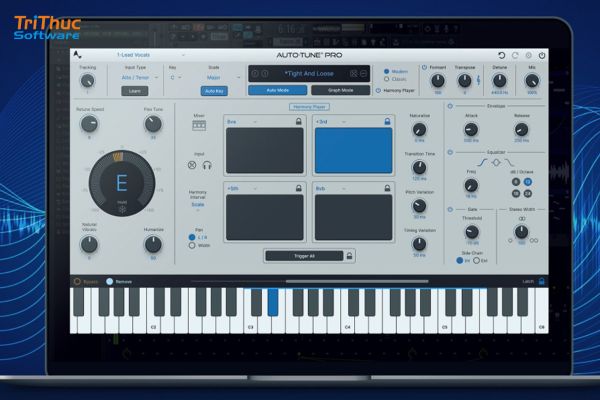Open the Harmony Interval Scale dropdown
This screenshot has width=600, height=400.
[198, 206]
